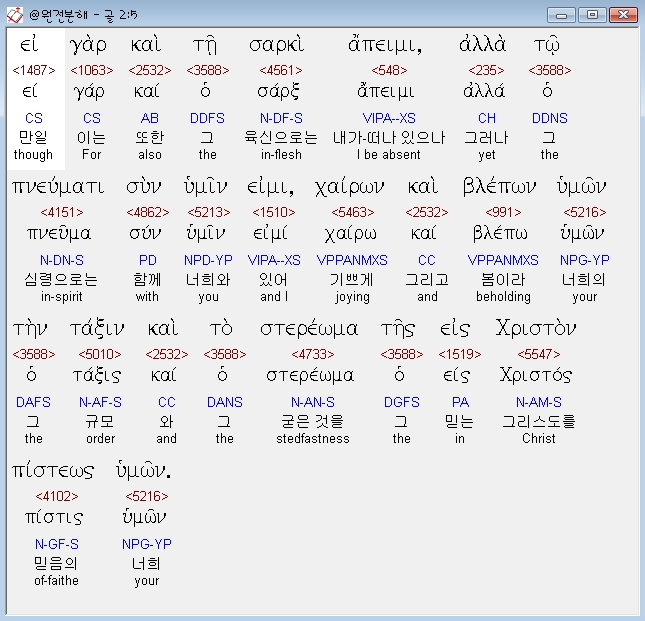
Task: Select the morphology code N-DN-S
Action: pos(62,260)
